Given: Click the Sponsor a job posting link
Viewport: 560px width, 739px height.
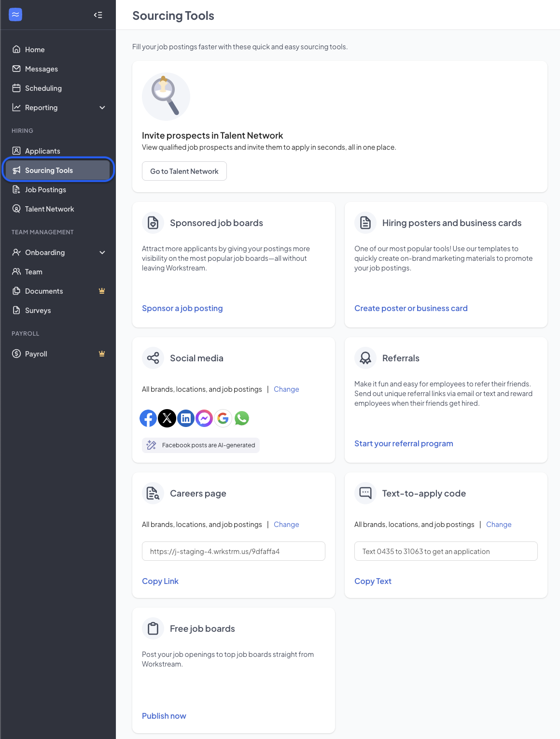Looking at the screenshot, I should (182, 308).
